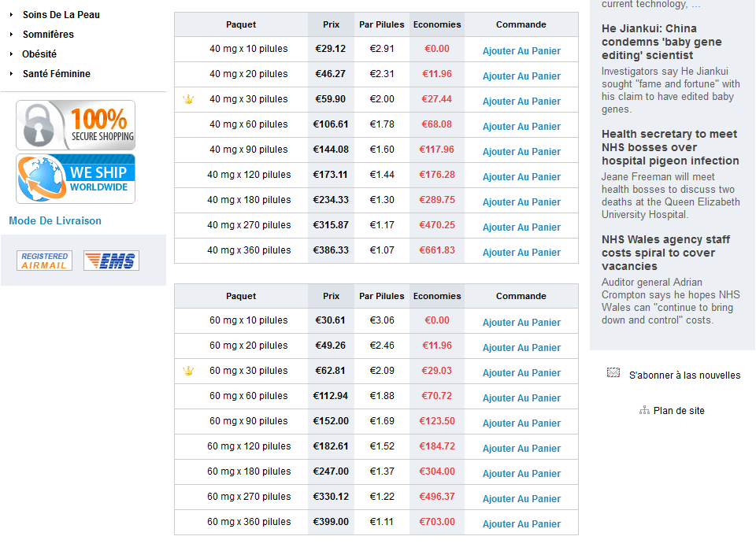Viewport: 756px width, 551px height.
Task: Click the envelope icon for newsletter subscription
Action: pos(613,372)
